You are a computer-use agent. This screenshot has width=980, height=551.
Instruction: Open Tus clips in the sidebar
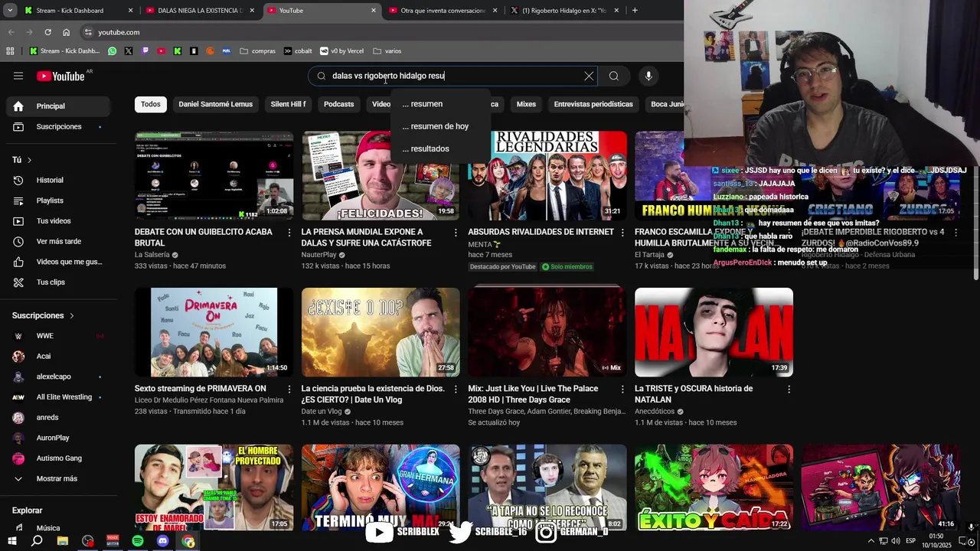click(x=60, y=282)
